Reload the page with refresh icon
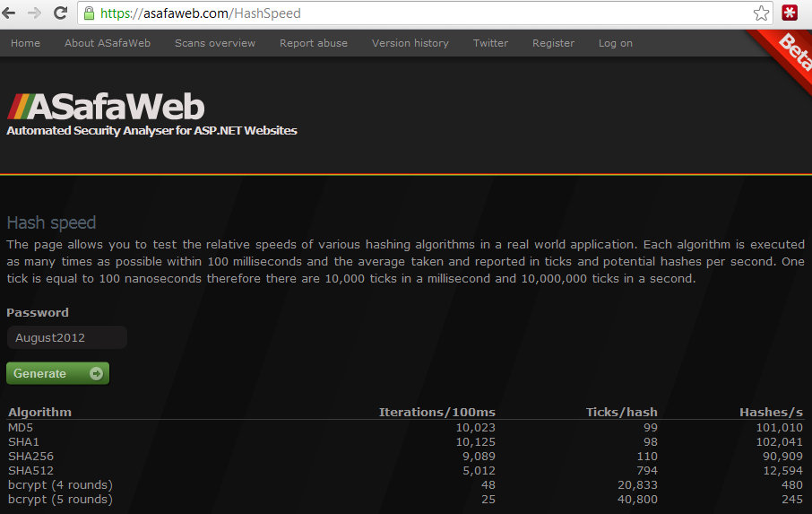 click(x=60, y=13)
